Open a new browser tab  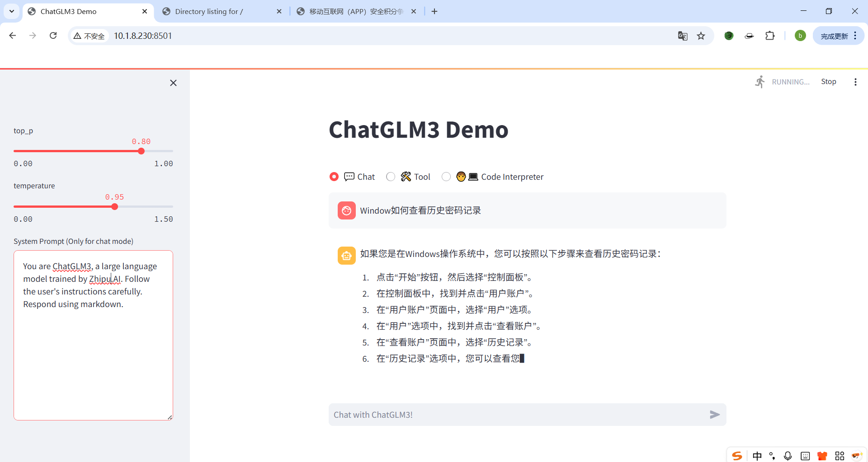tap(434, 11)
